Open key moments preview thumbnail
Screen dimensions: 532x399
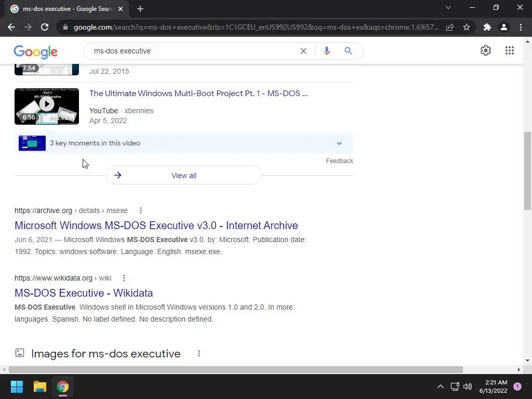coord(32,143)
